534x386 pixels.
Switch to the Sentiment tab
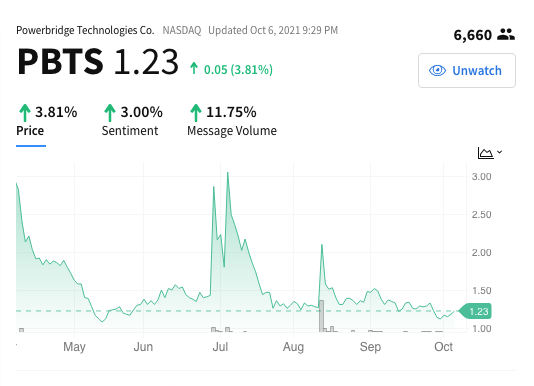[130, 131]
